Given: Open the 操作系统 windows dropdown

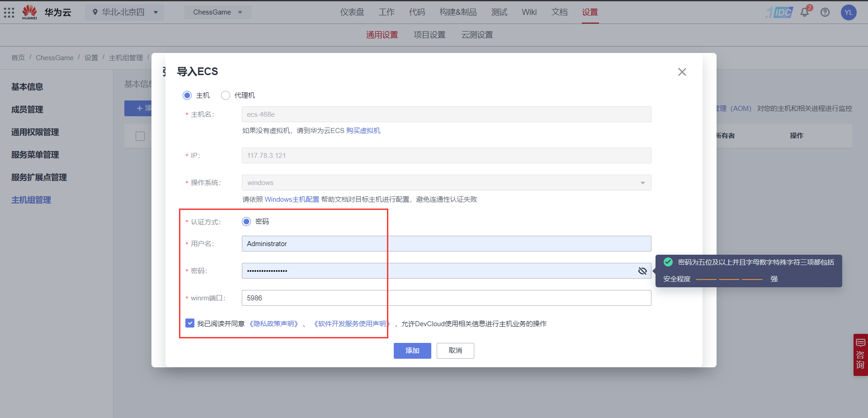Looking at the screenshot, I should tap(446, 183).
